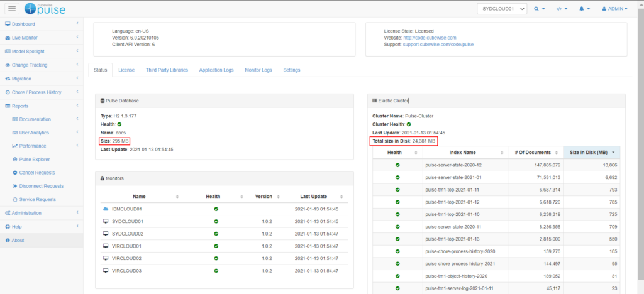Open the search icon dropdown in header
Viewport: 644px width, 294px height.
point(540,9)
